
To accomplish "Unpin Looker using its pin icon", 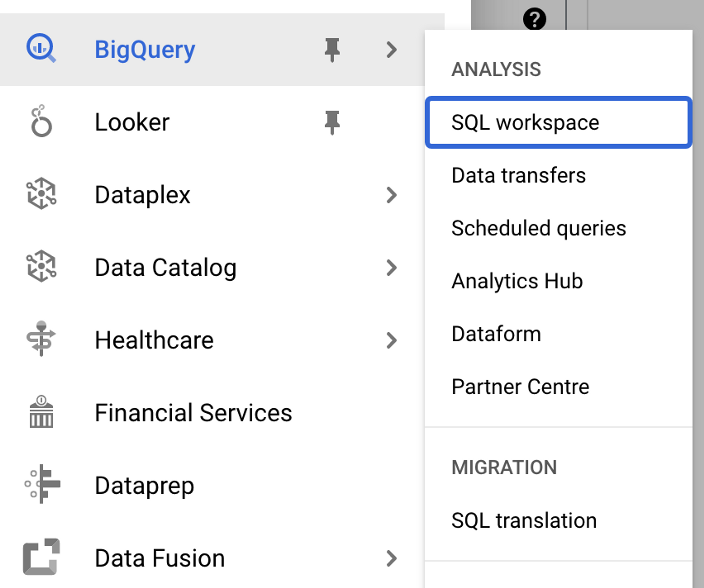I will pyautogui.click(x=332, y=123).
